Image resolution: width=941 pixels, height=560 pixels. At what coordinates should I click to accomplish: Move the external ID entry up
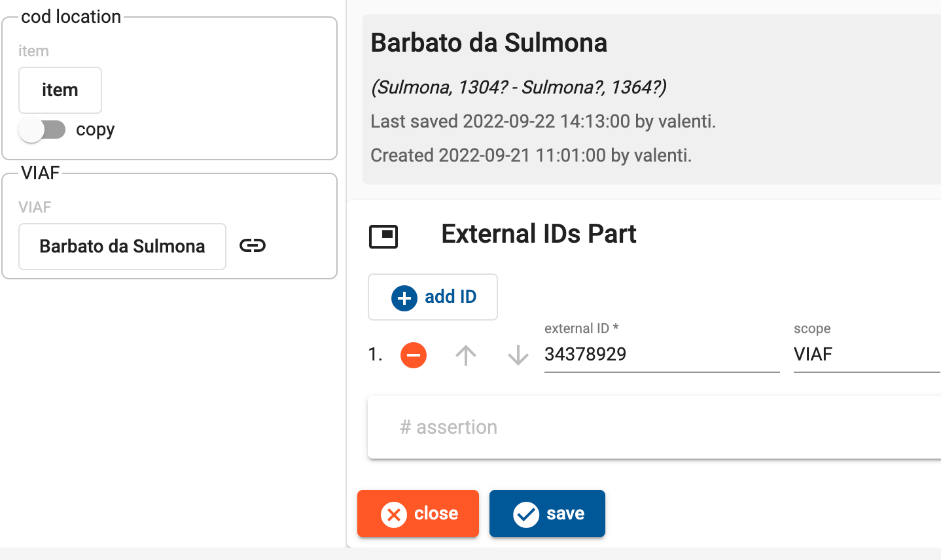[x=466, y=355]
